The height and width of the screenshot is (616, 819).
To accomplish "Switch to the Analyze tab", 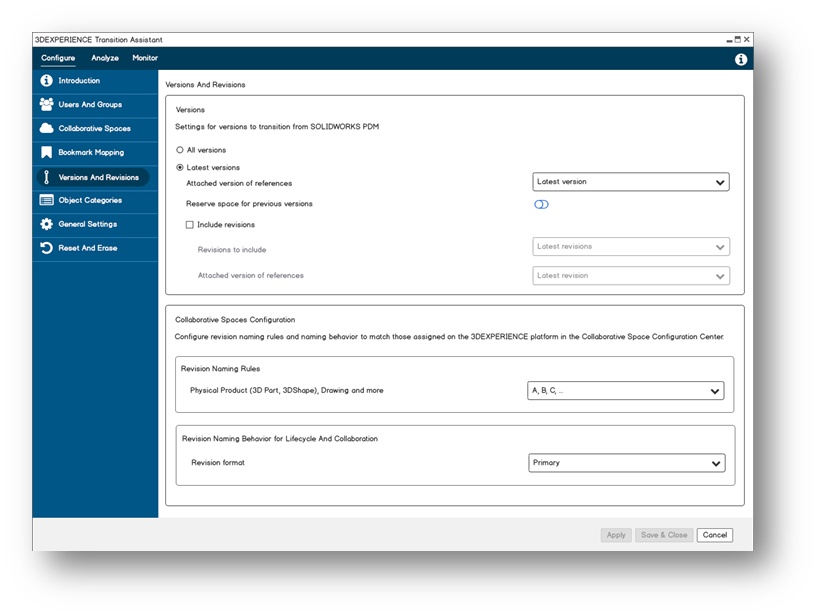I will [x=105, y=58].
